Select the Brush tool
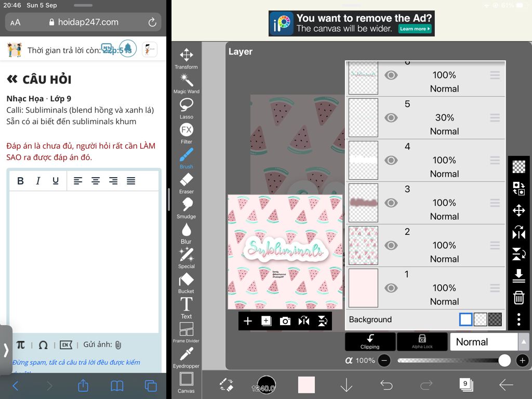 tap(187, 158)
